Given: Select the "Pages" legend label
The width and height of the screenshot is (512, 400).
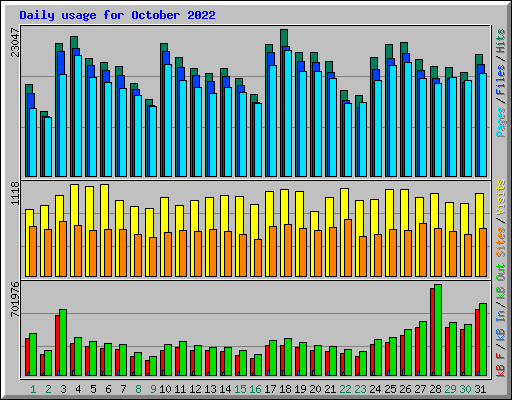Looking at the screenshot, I should click(501, 122).
